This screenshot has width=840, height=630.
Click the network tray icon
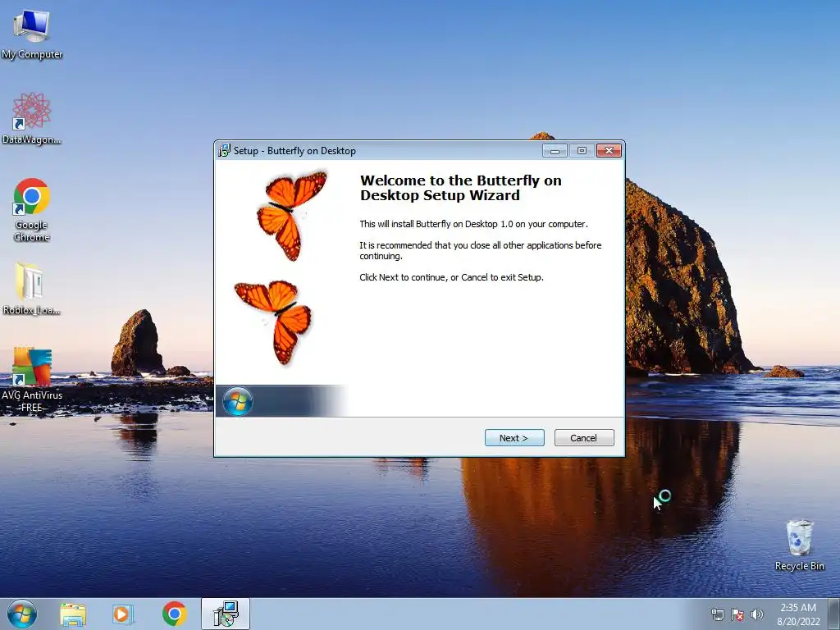pyautogui.click(x=717, y=614)
